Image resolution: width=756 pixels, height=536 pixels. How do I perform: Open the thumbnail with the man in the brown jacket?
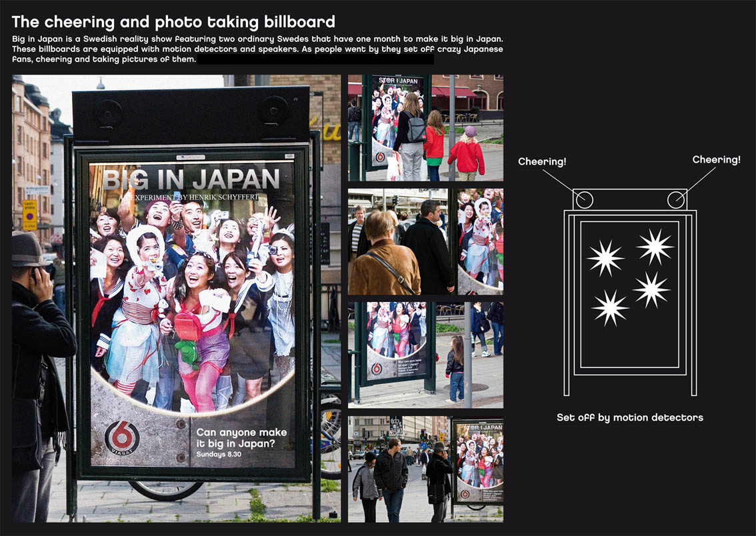[425, 241]
